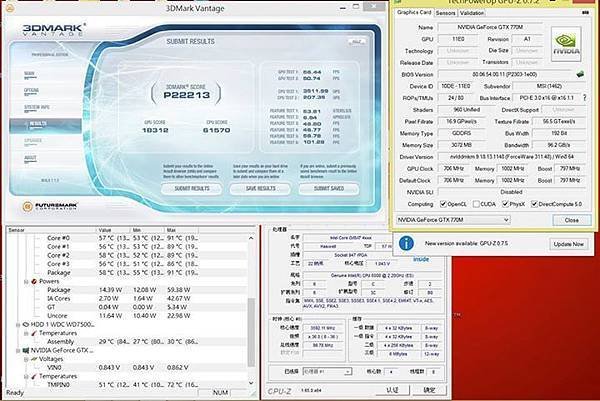Screen dimensions: 600x401
Task: Click the SUBMIT SAVED button
Action: point(329,189)
